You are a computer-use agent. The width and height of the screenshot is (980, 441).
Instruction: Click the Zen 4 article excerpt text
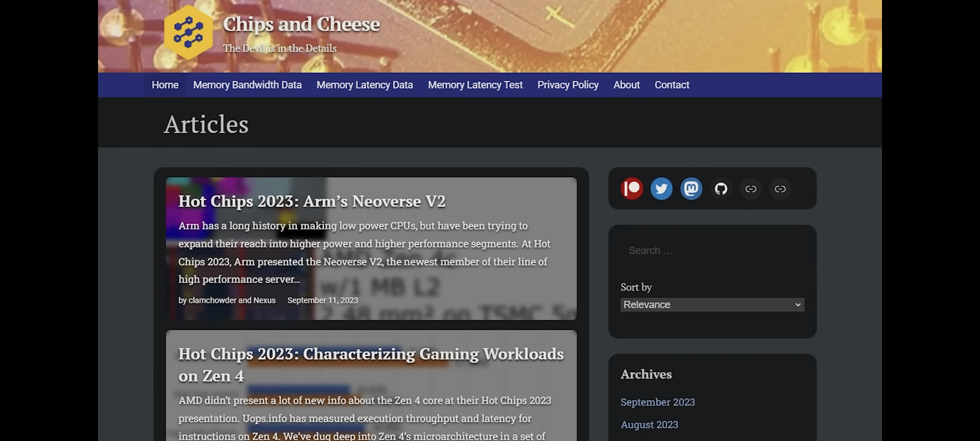[x=365, y=418]
